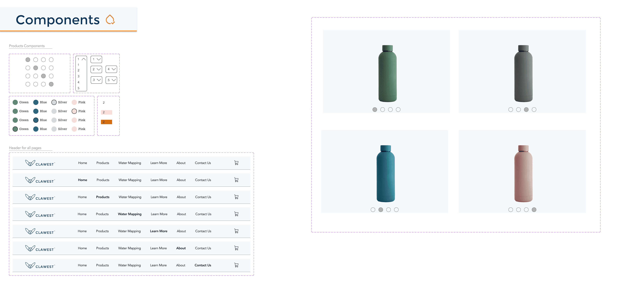Screen dimensions: 644x292
Task: Select filled dot in top row of dot grid
Action: (28, 60)
